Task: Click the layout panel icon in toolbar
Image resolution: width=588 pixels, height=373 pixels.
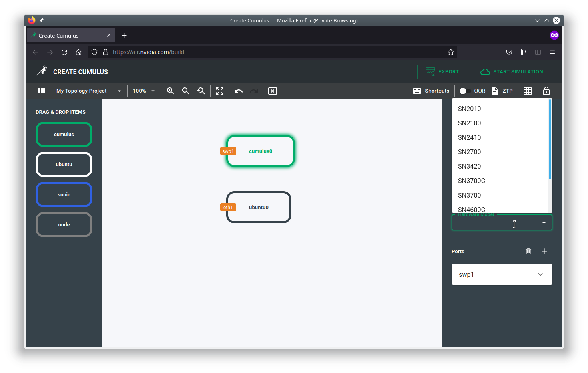Action: pos(42,91)
